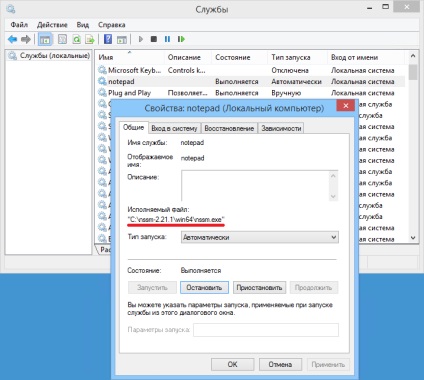The height and width of the screenshot is (380, 424).
Task: Click the Forward arrow toolbar icon
Action: [x=26, y=39]
